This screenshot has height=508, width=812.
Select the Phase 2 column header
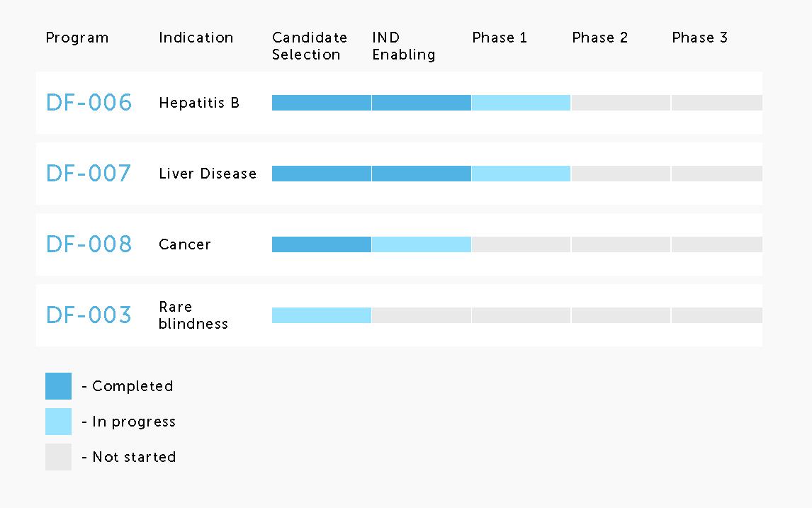pyautogui.click(x=599, y=38)
